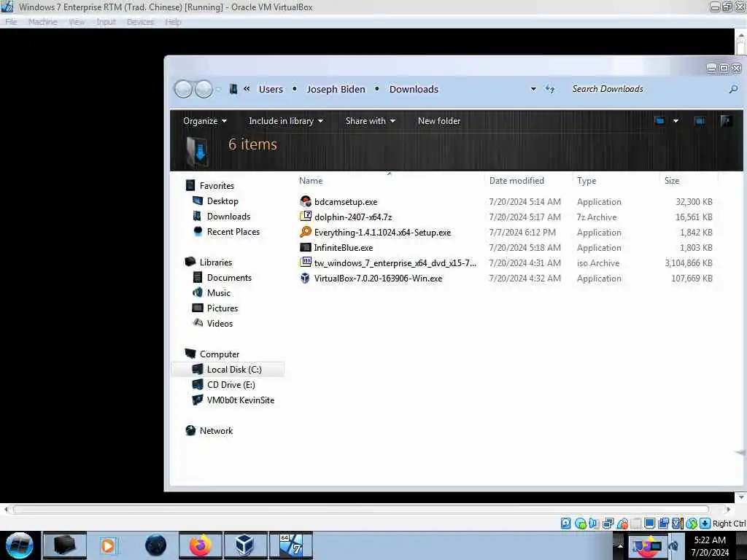Select VM0b0t KevinSite in sidebar

(x=233, y=400)
